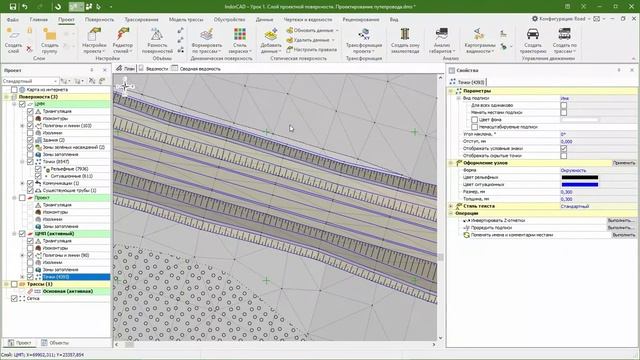Click Применить button in Оформление узлов

click(624, 163)
